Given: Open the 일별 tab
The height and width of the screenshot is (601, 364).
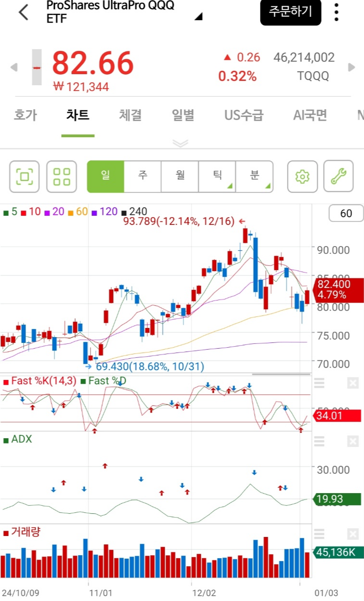Looking at the screenshot, I should [183, 115].
